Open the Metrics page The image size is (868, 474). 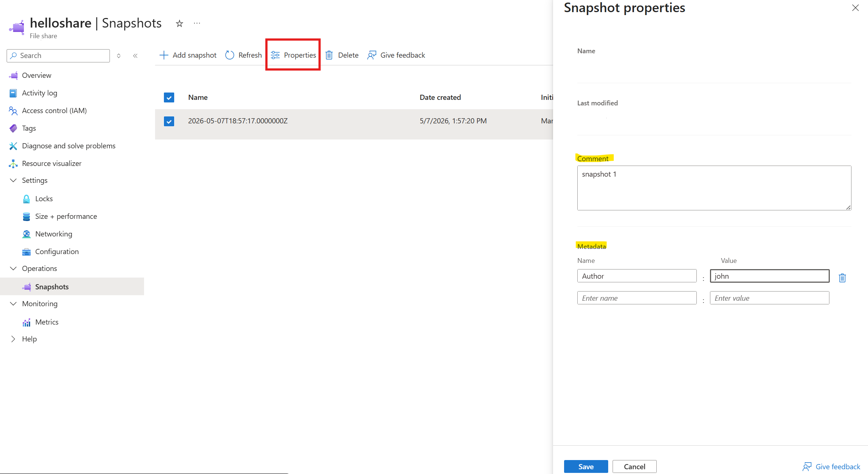47,322
